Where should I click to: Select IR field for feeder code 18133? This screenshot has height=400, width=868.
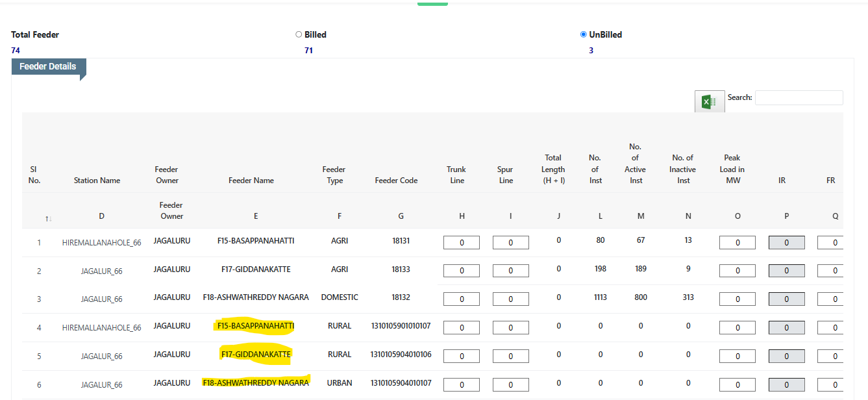787,271
